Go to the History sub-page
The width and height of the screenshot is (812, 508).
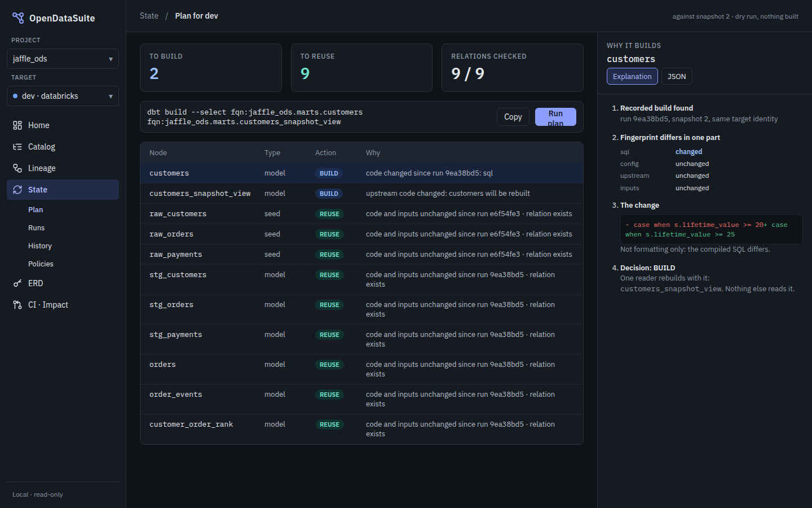[x=40, y=246]
